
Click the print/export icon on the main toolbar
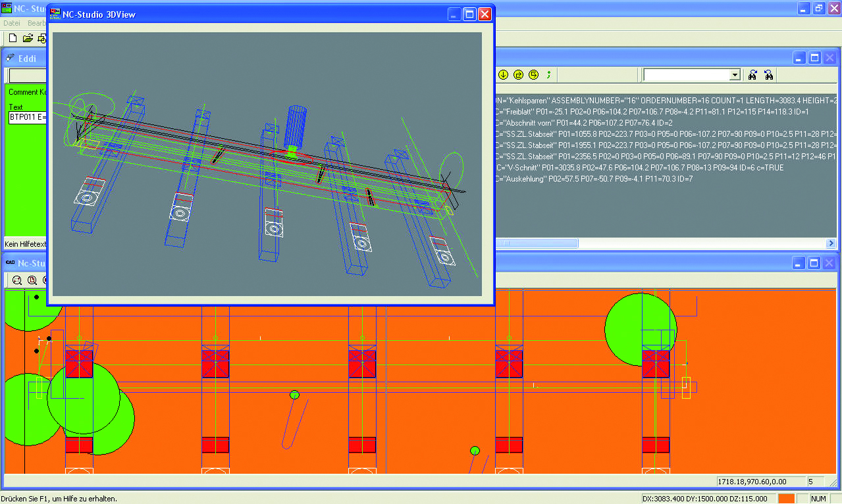[41, 38]
